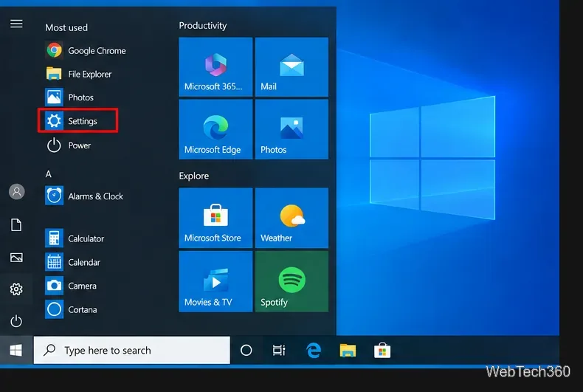Open Documents from the Start sidebar
Screen dimensions: 583x392
[x=16, y=224]
